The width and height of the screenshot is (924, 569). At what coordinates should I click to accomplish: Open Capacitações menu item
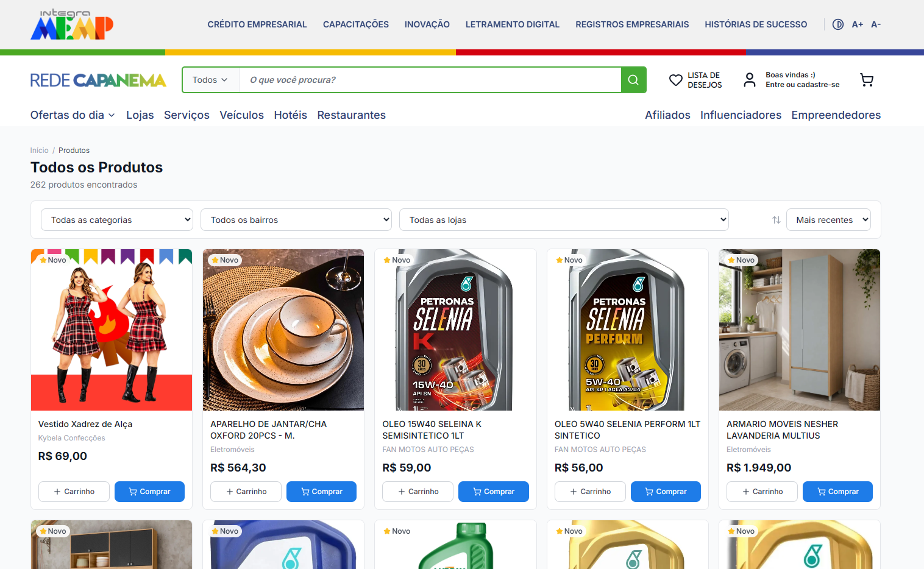pos(356,24)
